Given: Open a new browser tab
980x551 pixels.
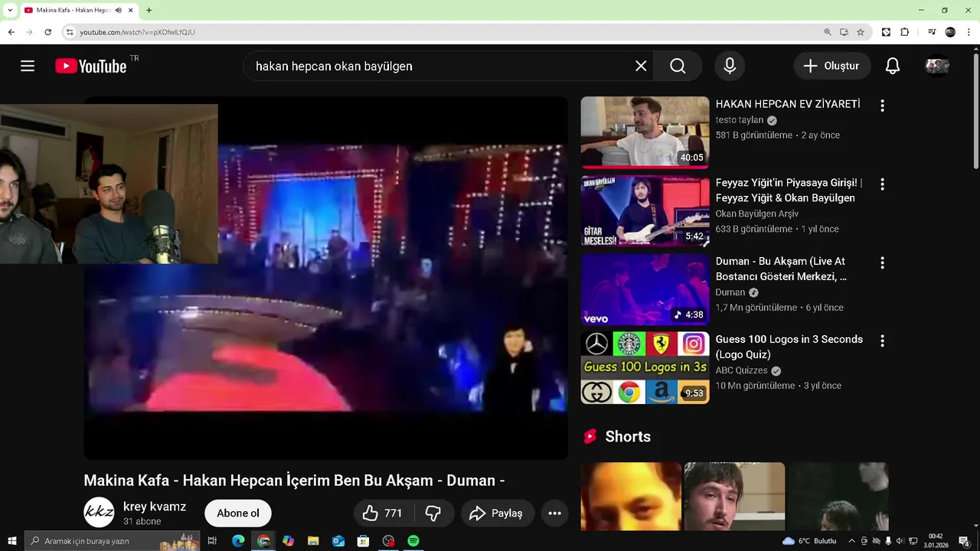Looking at the screenshot, I should point(149,10).
